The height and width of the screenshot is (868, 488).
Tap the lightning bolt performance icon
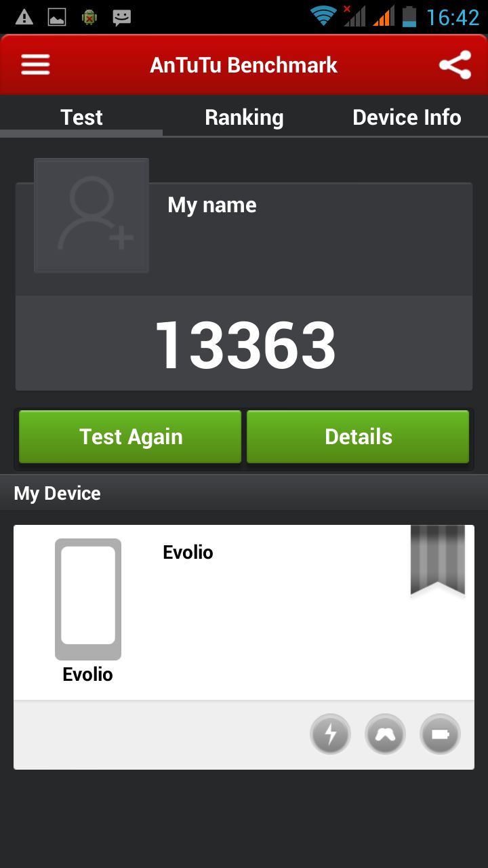point(330,734)
